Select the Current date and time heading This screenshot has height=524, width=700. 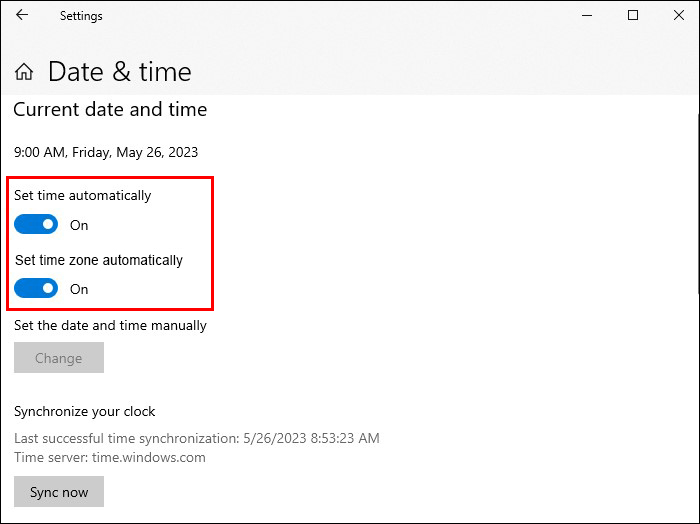pyautogui.click(x=110, y=109)
